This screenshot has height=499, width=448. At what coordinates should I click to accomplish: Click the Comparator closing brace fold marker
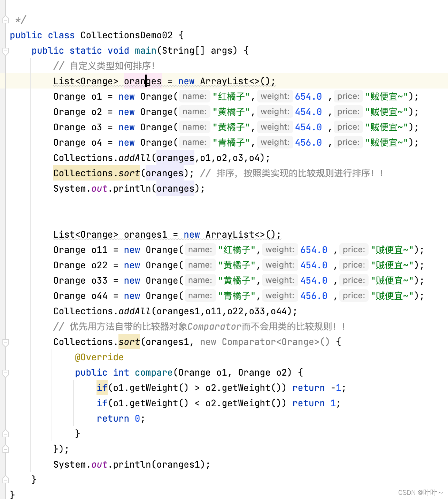click(x=6, y=449)
